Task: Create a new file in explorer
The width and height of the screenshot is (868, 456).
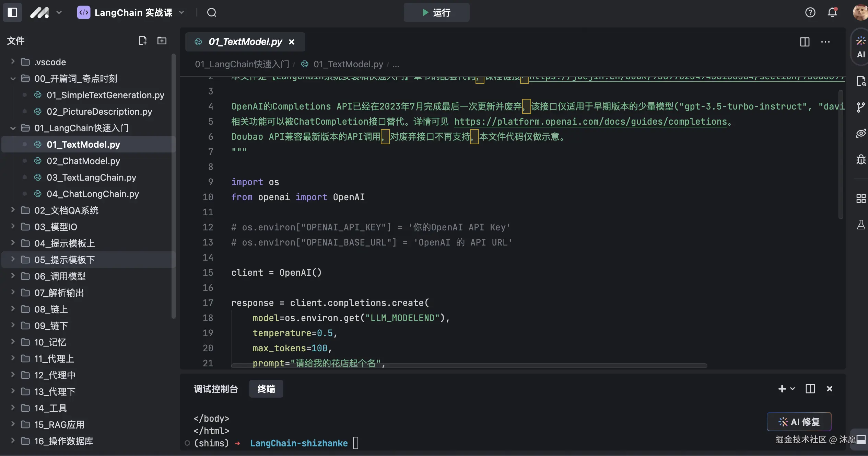Action: (142, 41)
